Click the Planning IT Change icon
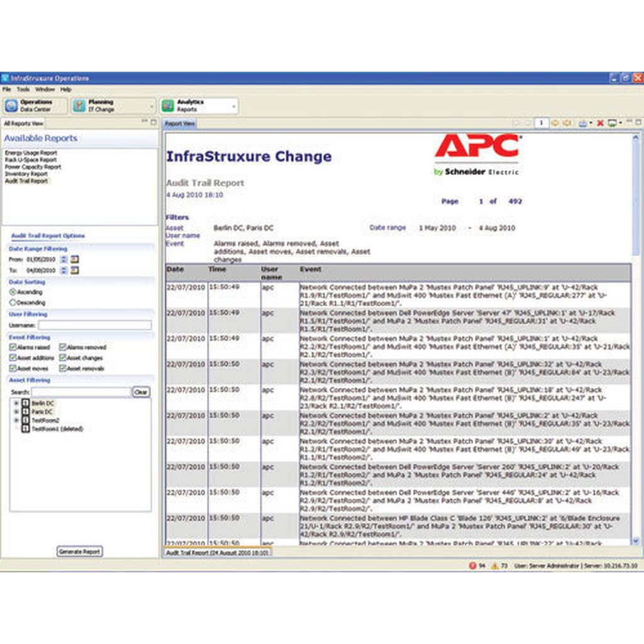Image resolution: width=644 pixels, height=644 pixels. coord(79,106)
